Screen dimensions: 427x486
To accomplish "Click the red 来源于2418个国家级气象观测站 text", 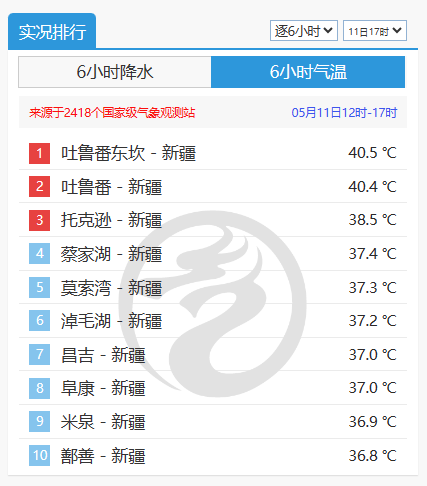I will pyautogui.click(x=112, y=113).
